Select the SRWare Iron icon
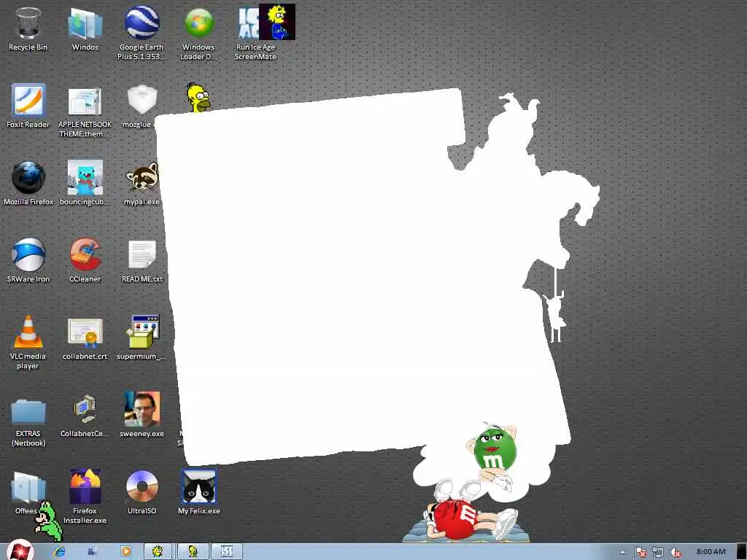 click(28, 254)
